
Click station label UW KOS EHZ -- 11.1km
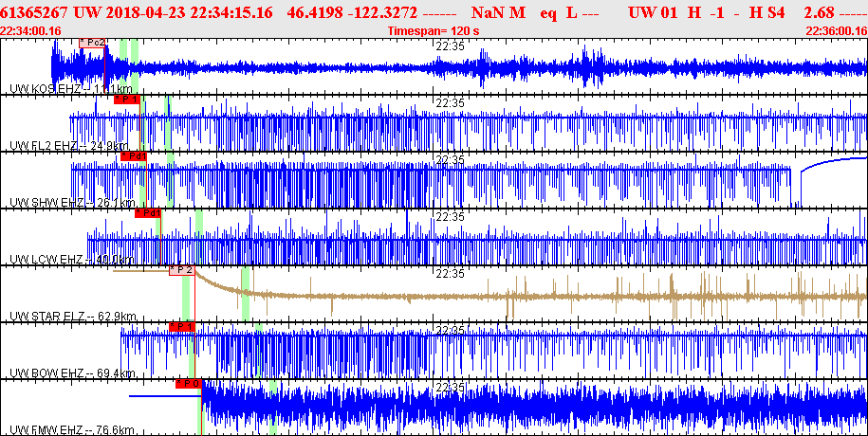(x=71, y=89)
